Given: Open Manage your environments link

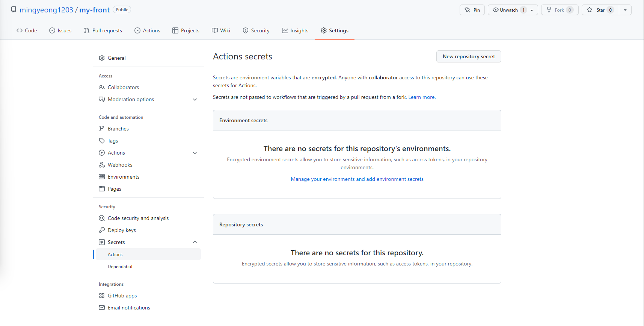Looking at the screenshot, I should (x=357, y=179).
